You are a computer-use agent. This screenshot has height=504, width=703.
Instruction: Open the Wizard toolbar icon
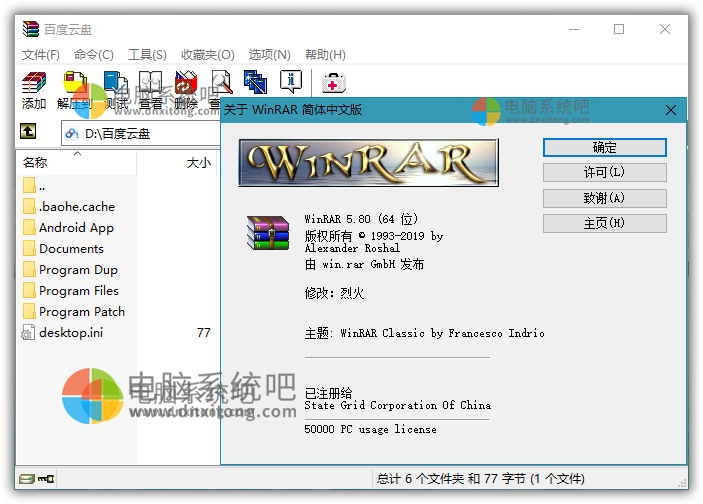click(256, 82)
